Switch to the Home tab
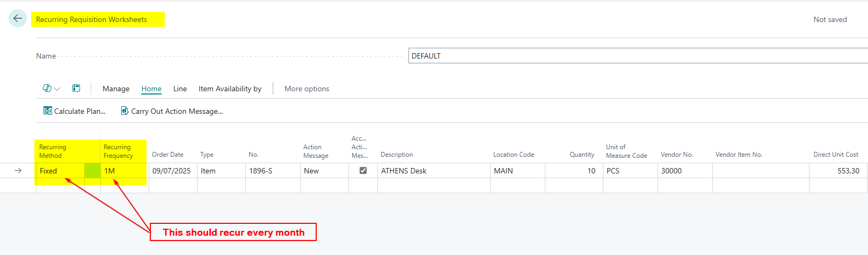The width and height of the screenshot is (868, 255). pyautogui.click(x=151, y=89)
